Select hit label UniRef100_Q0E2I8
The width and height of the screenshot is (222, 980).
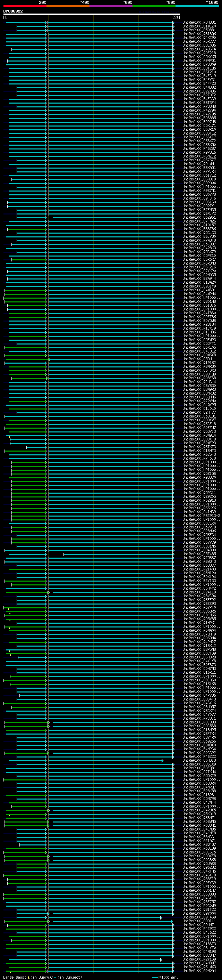click(199, 53)
